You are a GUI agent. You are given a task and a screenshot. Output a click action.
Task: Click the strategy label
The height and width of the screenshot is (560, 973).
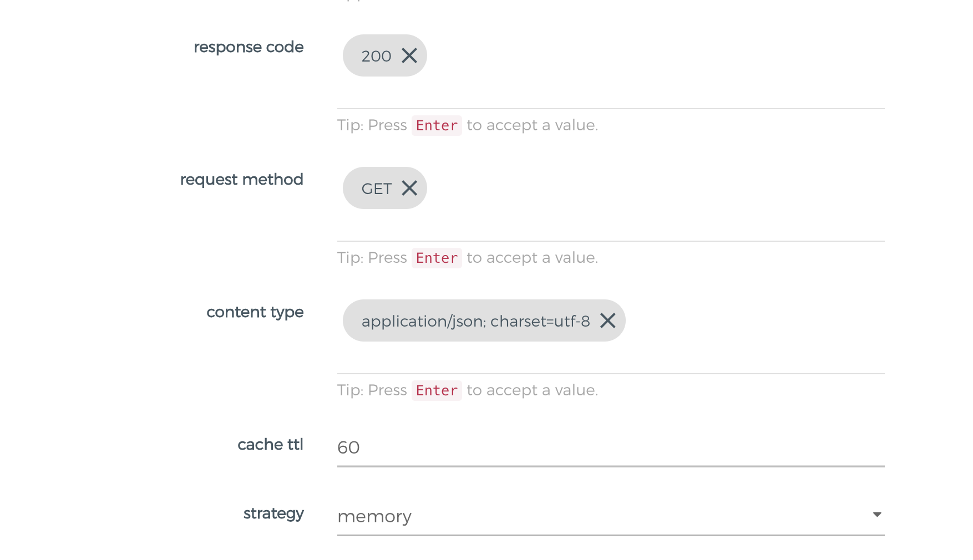tap(273, 513)
